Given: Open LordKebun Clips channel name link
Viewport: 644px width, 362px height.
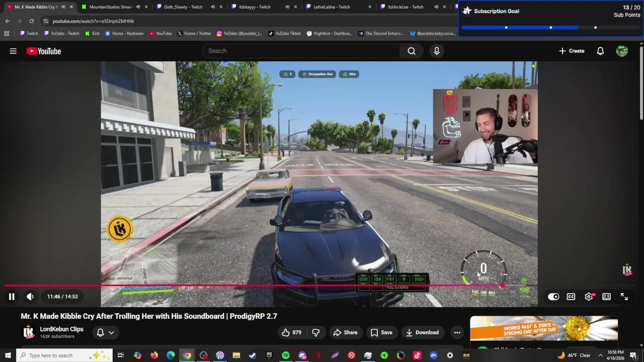Looking at the screenshot, I should (x=61, y=329).
